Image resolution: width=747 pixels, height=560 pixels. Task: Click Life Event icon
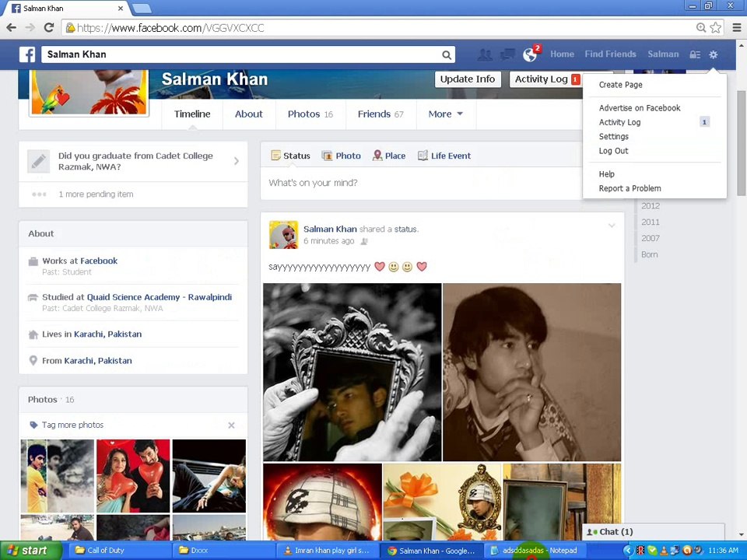click(x=423, y=156)
